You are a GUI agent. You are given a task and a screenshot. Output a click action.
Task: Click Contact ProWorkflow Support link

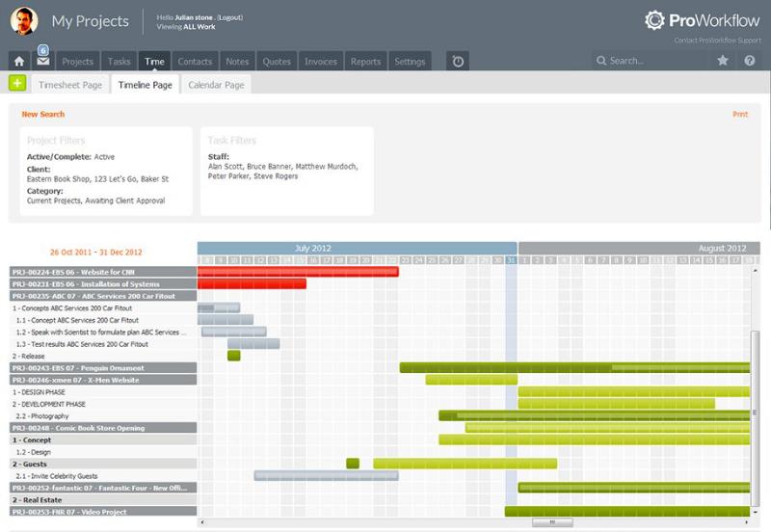tap(717, 40)
